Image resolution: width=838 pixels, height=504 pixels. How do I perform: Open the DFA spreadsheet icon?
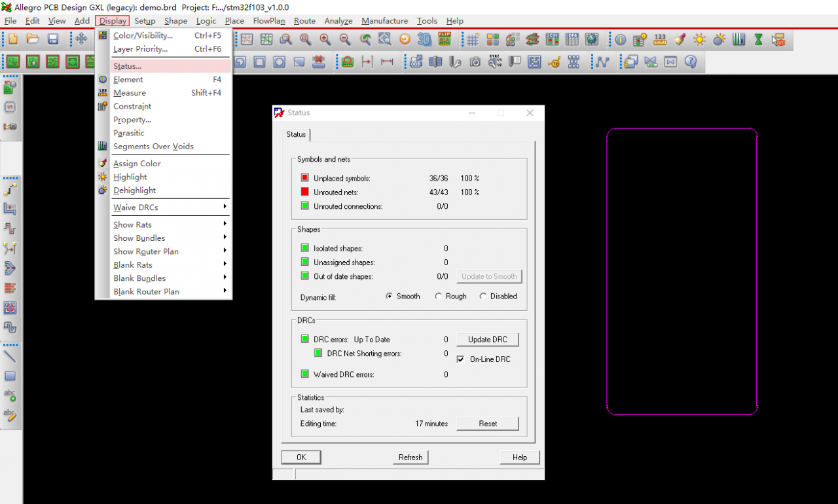[572, 39]
